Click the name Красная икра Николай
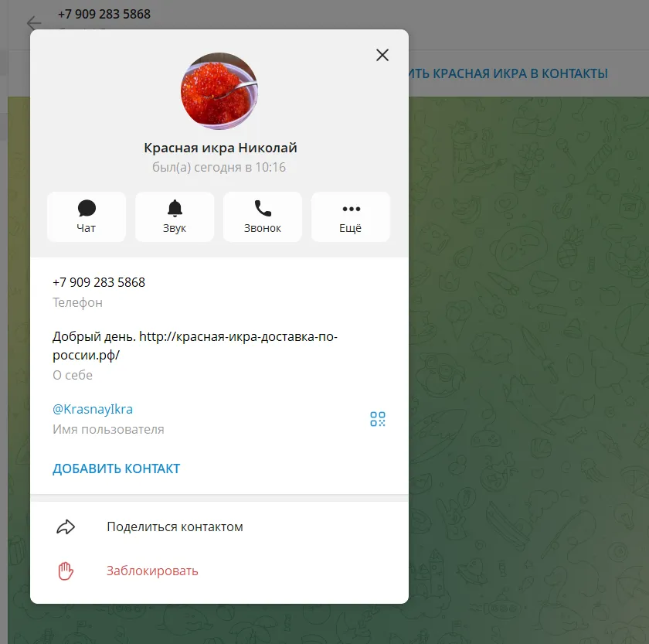 tap(220, 148)
